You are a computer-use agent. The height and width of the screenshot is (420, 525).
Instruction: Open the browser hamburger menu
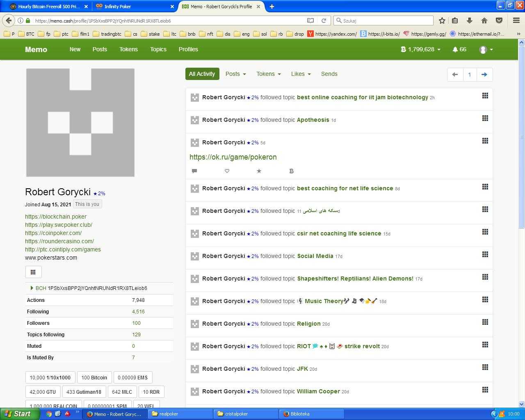tap(516, 21)
